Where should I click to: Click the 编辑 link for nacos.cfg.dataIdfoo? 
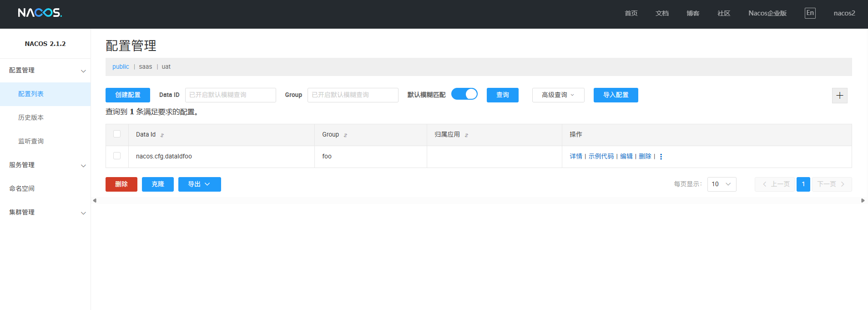click(x=626, y=156)
